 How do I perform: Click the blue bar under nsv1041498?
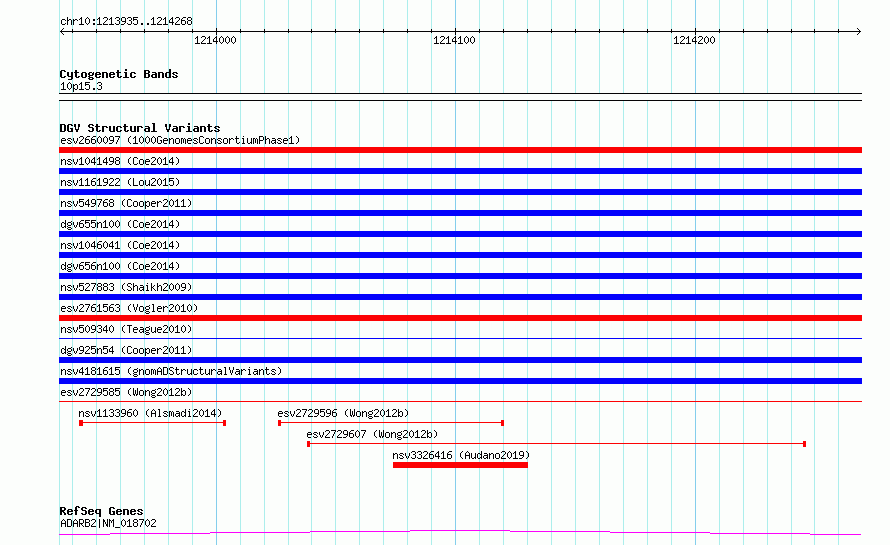click(x=460, y=171)
